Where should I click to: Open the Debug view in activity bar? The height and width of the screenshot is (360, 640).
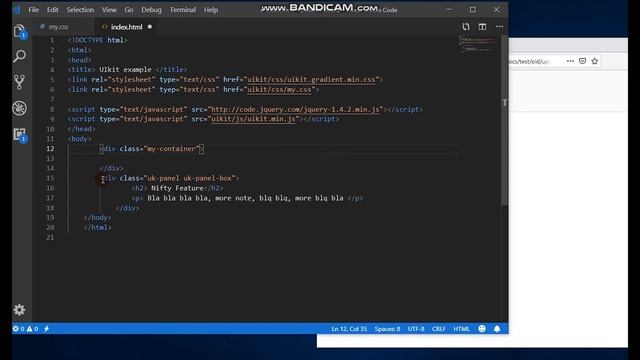click(20, 108)
